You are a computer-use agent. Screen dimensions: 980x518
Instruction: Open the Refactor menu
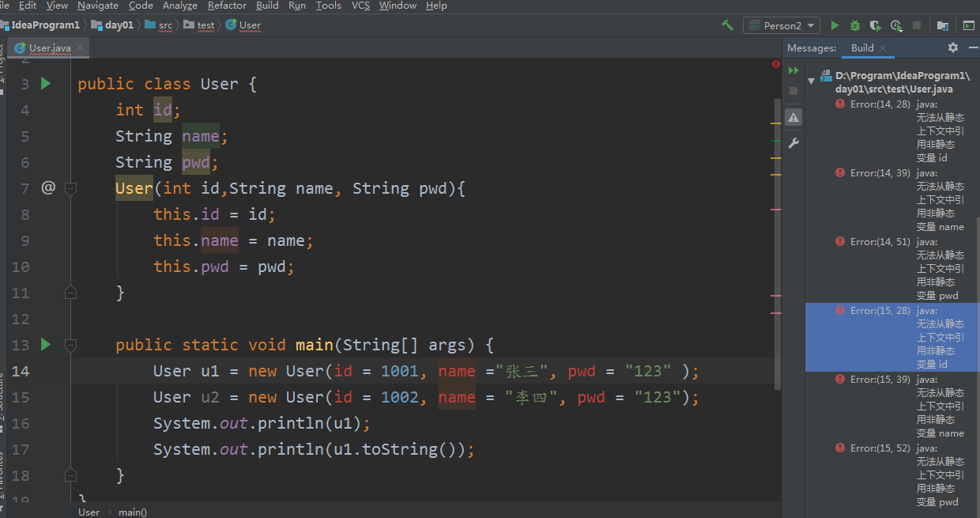pyautogui.click(x=227, y=6)
